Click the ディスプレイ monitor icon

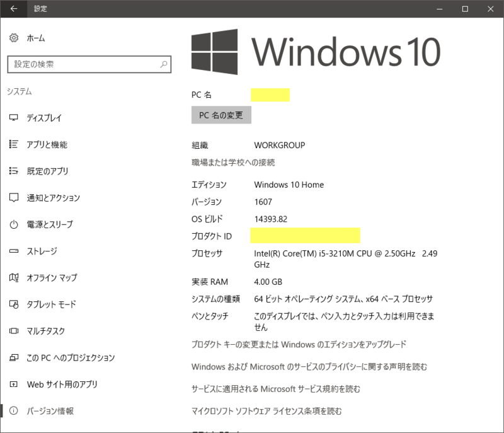point(13,118)
